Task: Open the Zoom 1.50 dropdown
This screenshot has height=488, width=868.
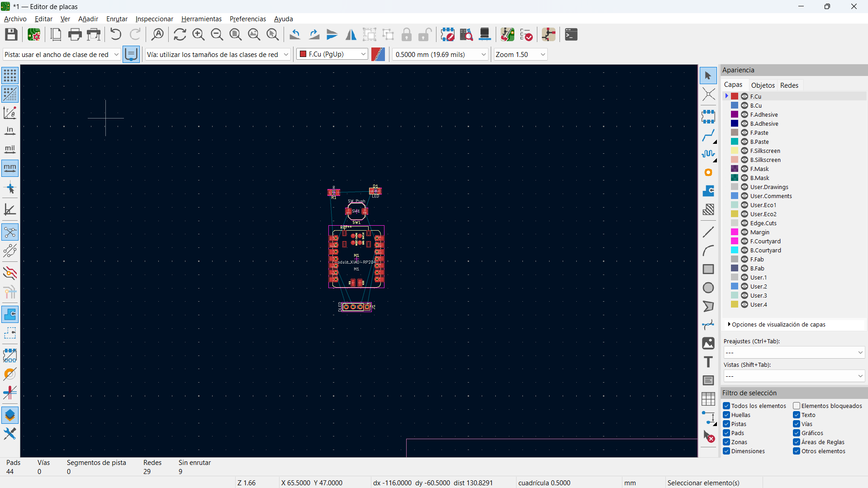Action: click(521, 55)
